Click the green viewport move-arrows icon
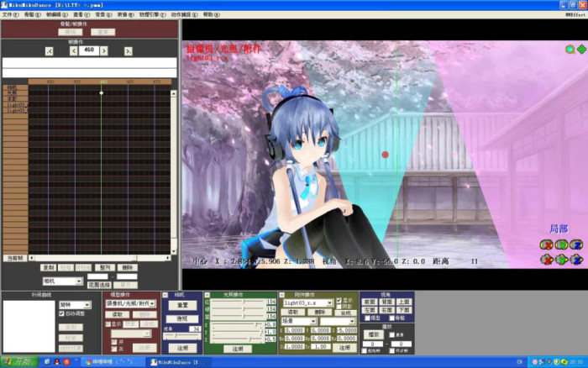The height and width of the screenshot is (368, 588). tap(581, 49)
